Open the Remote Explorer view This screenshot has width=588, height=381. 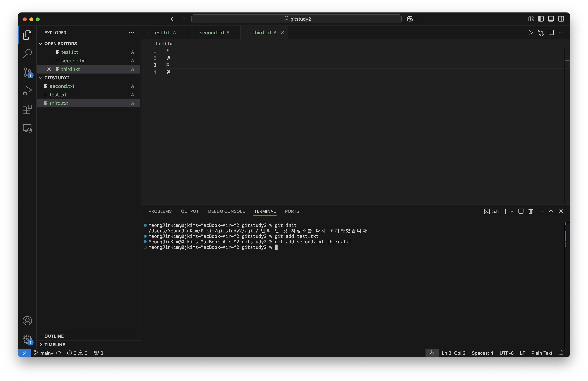click(27, 128)
